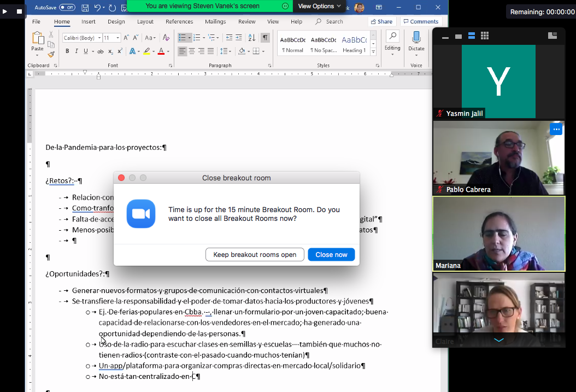Switch Zoom panel to gallery grid view

click(x=484, y=36)
